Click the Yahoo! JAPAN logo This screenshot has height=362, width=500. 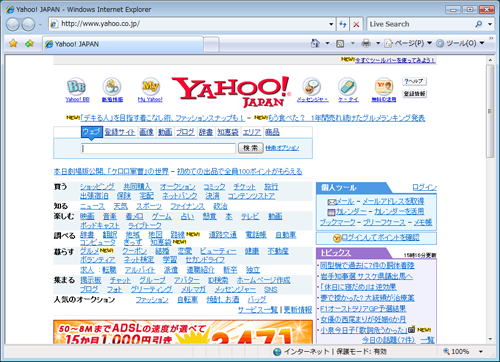pos(231,91)
